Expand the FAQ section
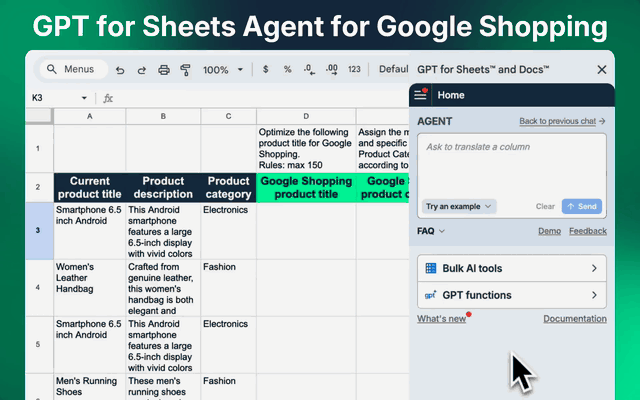 [431, 231]
